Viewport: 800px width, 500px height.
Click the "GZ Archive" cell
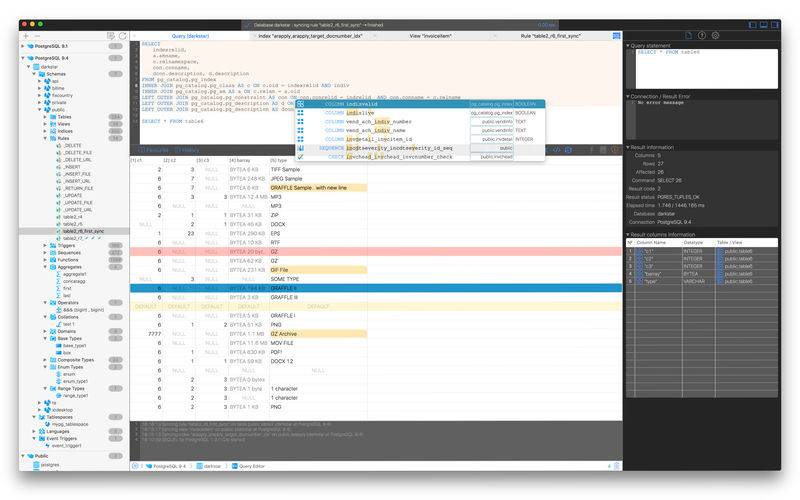pos(318,334)
